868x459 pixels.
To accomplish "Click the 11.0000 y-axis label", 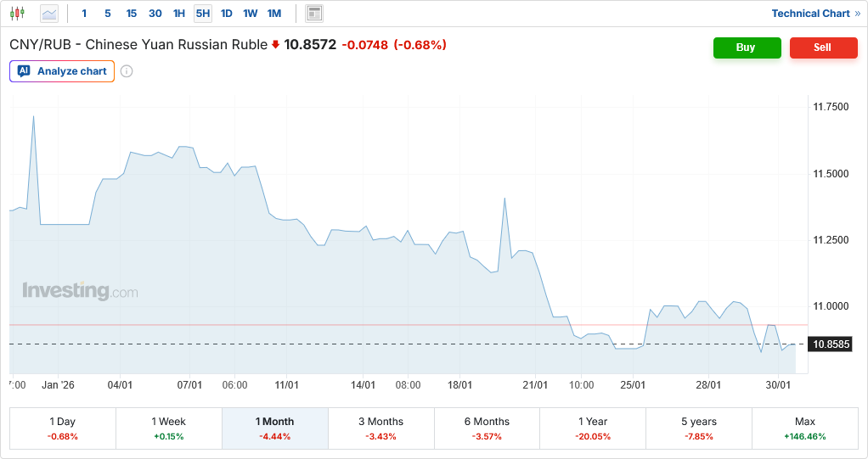I will point(831,306).
